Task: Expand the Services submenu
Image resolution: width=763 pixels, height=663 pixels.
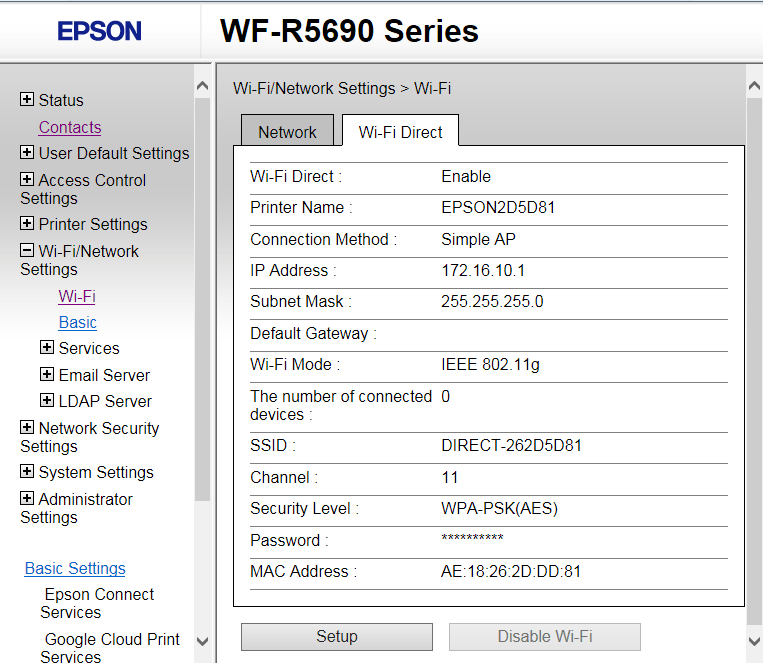Action: pyautogui.click(x=47, y=348)
